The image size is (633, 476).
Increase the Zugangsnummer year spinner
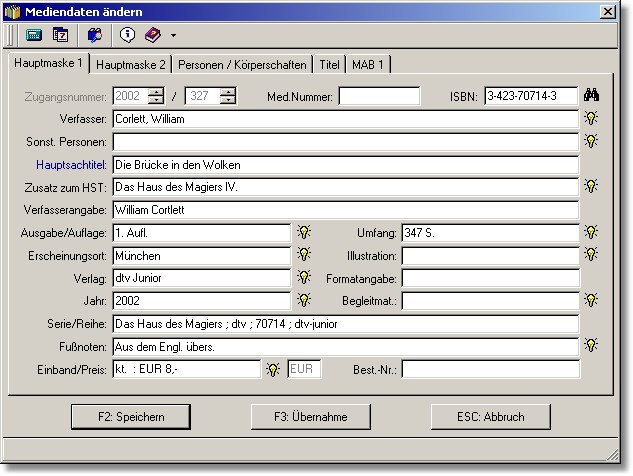click(x=155, y=92)
